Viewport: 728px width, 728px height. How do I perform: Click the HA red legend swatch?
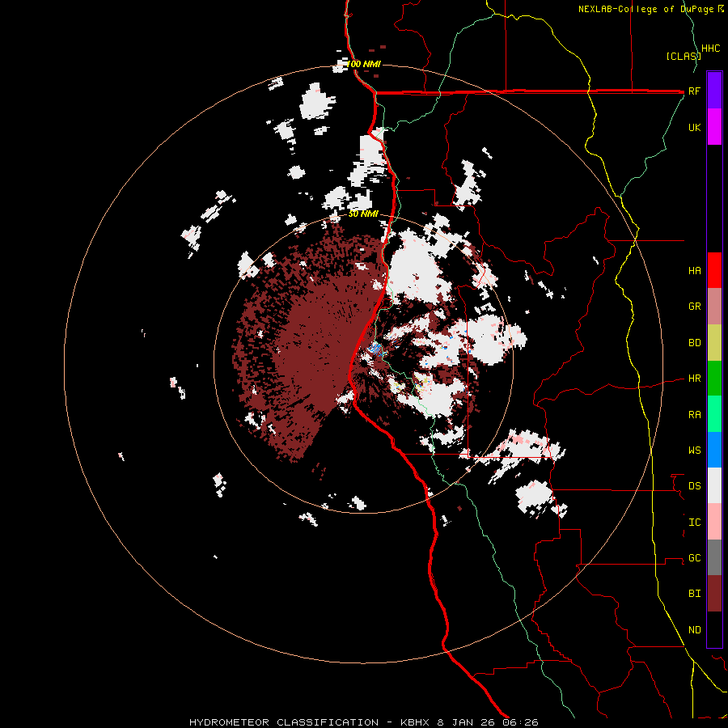(714, 270)
